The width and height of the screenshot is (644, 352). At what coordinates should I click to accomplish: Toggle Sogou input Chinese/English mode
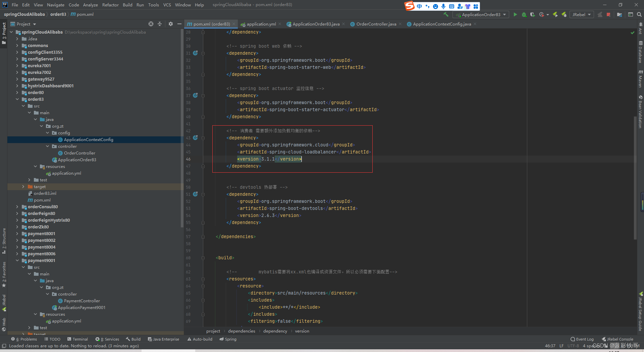[x=419, y=6]
